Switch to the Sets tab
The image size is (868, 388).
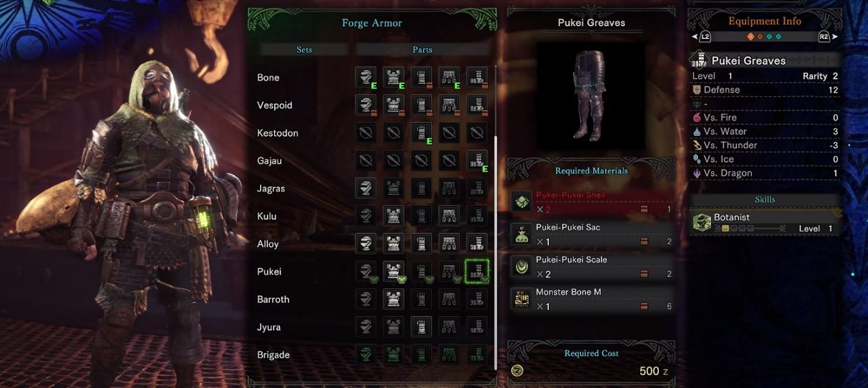(305, 50)
